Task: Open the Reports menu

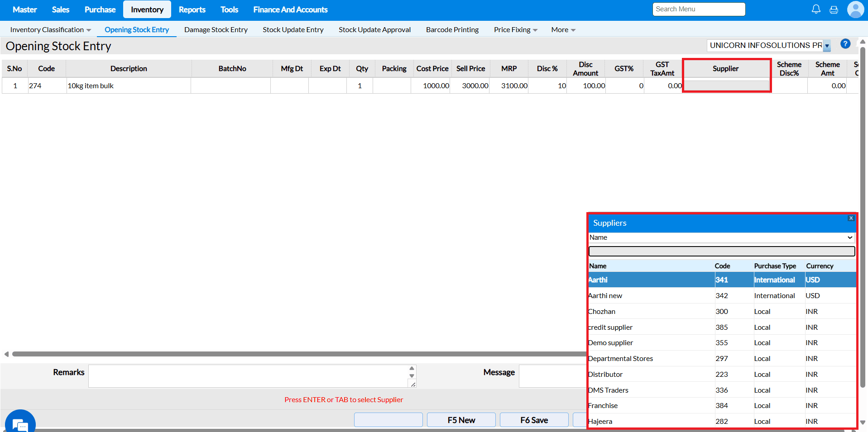Action: click(x=192, y=9)
